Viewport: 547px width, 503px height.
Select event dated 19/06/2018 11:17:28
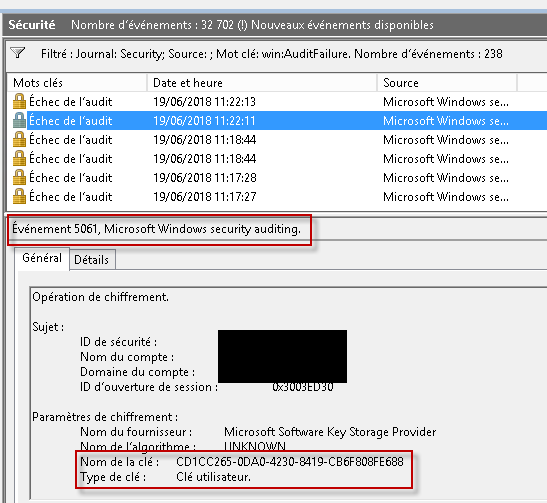coord(205,178)
